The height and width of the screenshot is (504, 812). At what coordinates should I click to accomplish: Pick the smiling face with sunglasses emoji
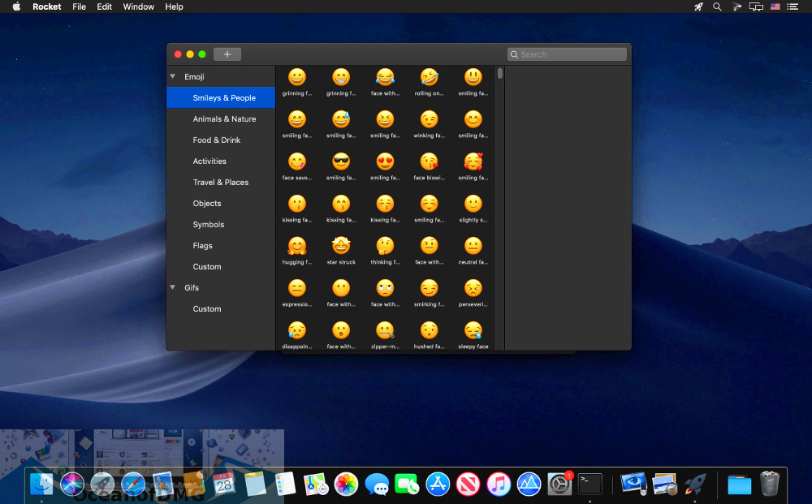[341, 162]
